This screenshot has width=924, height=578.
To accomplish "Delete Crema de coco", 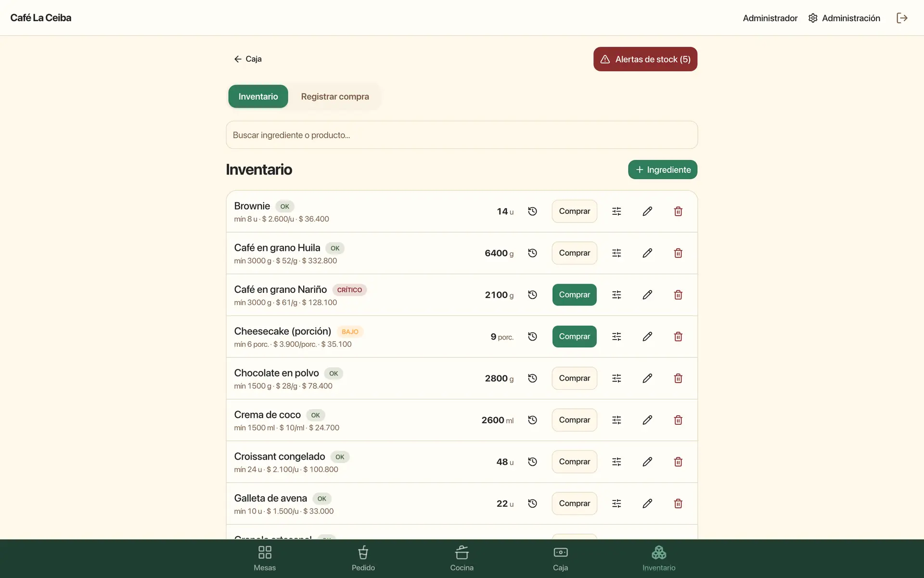I will (678, 420).
